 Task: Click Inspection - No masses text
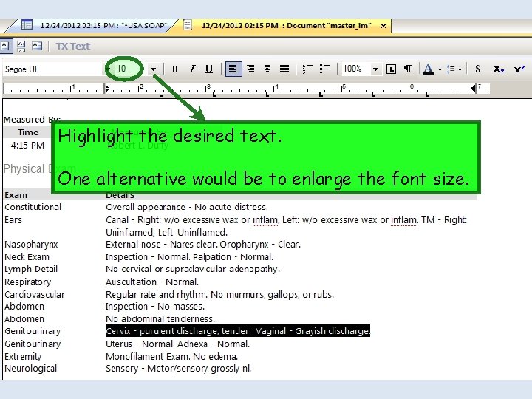pyautogui.click(x=155, y=307)
